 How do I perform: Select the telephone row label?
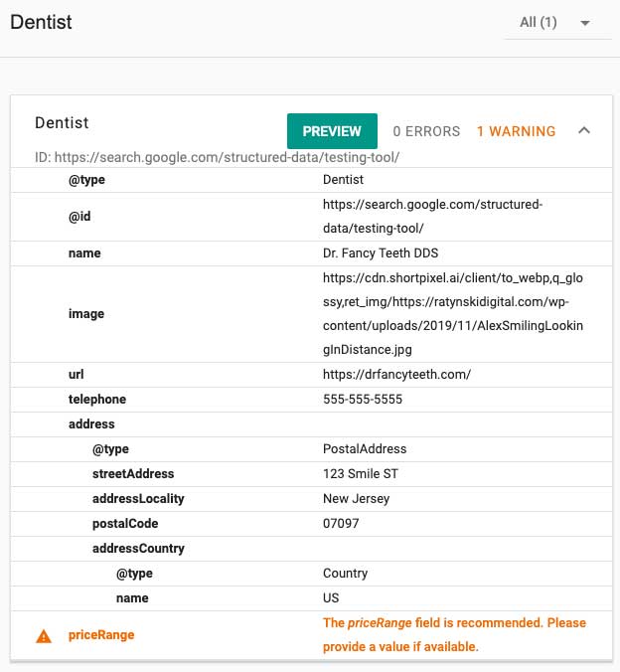point(97,399)
